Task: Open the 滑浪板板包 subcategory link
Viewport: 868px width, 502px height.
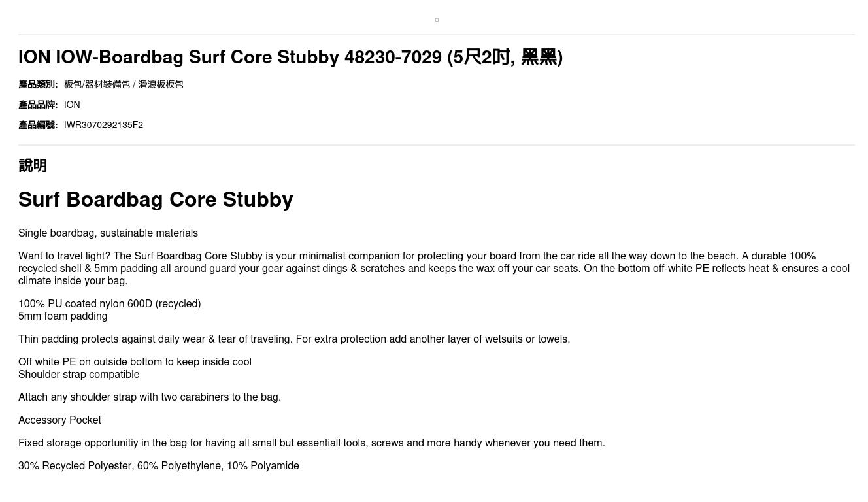Action: click(x=161, y=84)
